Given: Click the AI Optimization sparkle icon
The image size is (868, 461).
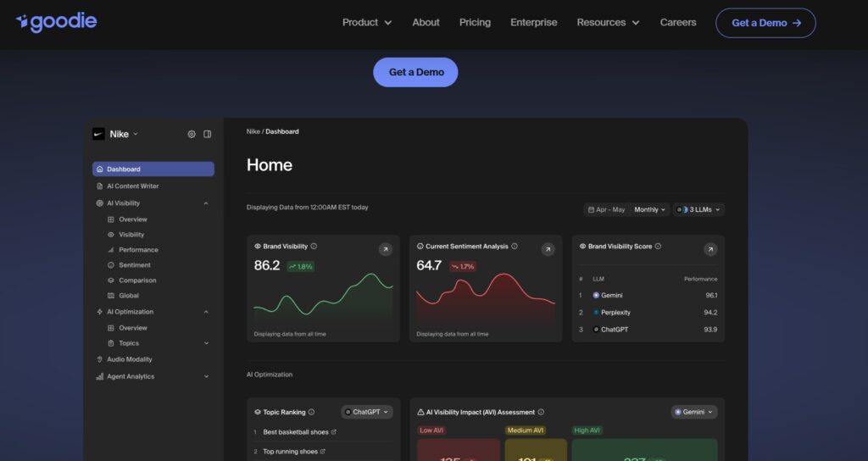Looking at the screenshot, I should tap(100, 312).
